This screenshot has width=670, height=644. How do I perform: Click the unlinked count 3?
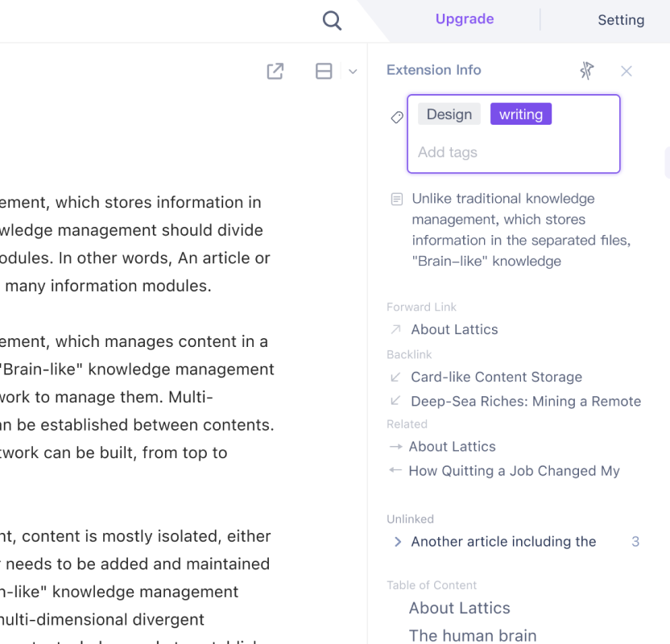[635, 542]
